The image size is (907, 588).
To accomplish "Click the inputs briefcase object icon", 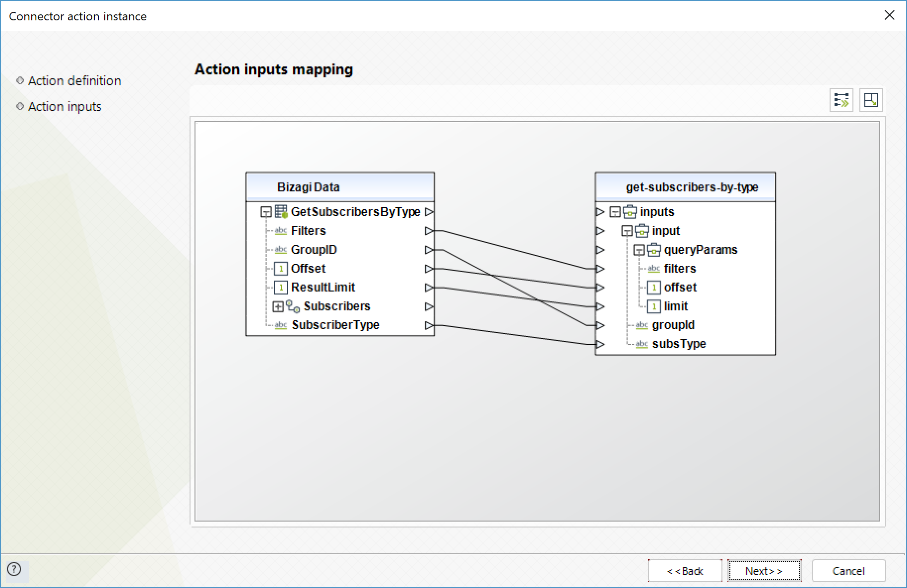I will [x=630, y=212].
